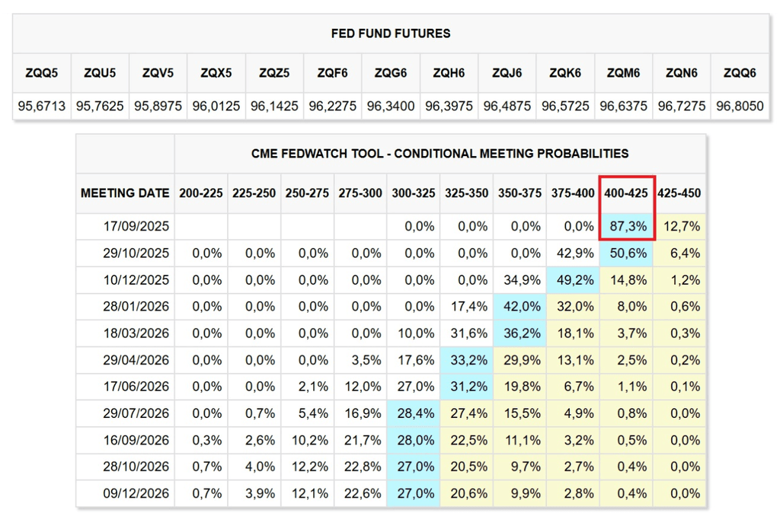Click the ZQQ6 price value 96,8050
780x532 pixels.
click(740, 106)
